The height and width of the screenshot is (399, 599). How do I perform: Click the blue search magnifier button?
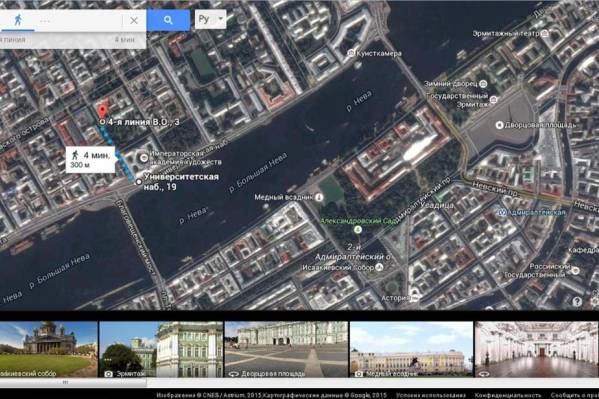[x=168, y=20]
